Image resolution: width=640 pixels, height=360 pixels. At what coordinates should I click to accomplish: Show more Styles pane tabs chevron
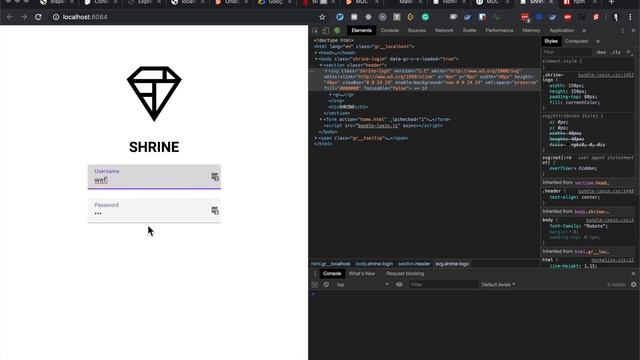[598, 41]
